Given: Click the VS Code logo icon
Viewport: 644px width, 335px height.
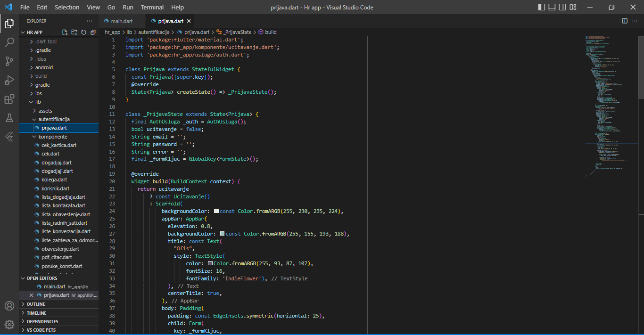Looking at the screenshot, I should (x=8, y=7).
